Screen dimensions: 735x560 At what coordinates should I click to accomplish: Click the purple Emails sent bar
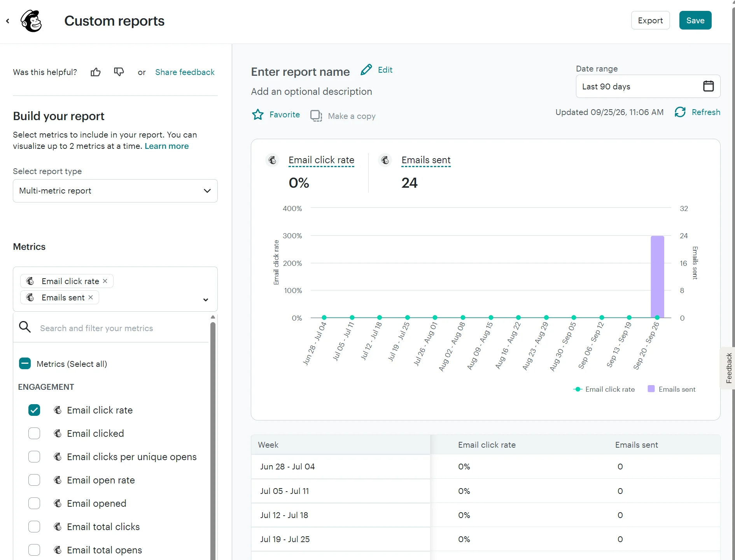657,277
